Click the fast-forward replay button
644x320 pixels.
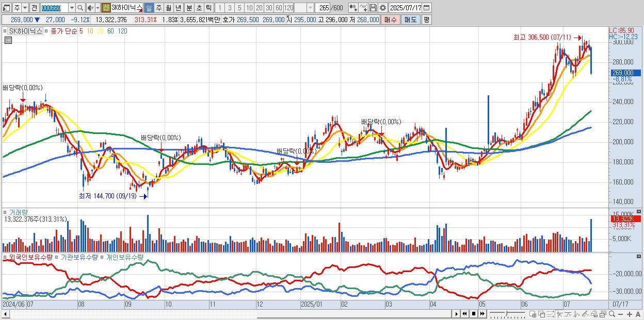[482, 314]
